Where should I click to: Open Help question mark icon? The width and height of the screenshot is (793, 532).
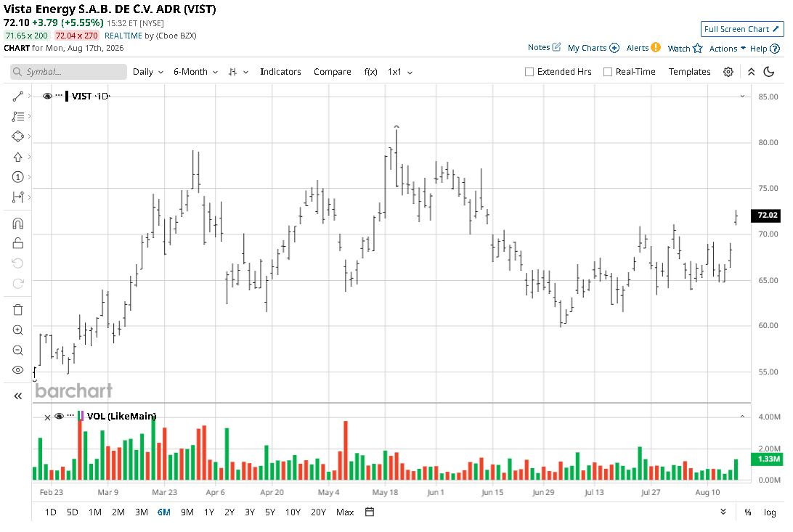pos(775,49)
